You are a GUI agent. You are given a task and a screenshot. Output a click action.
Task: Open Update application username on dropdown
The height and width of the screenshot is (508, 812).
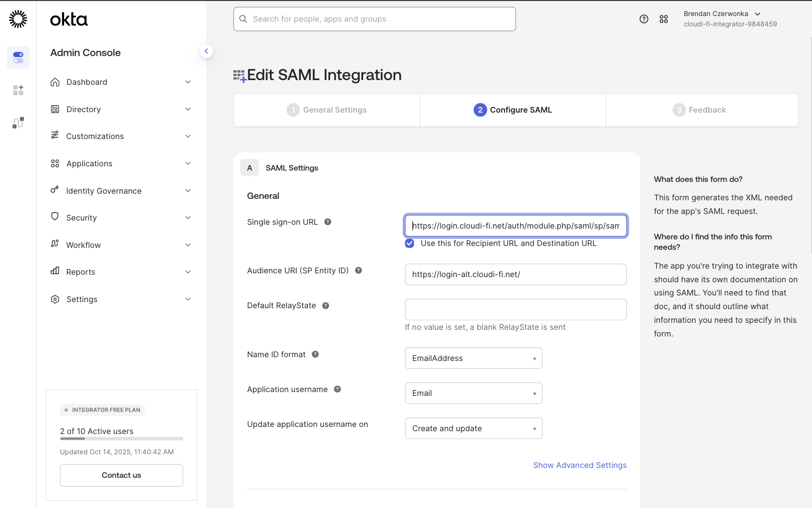(x=473, y=428)
